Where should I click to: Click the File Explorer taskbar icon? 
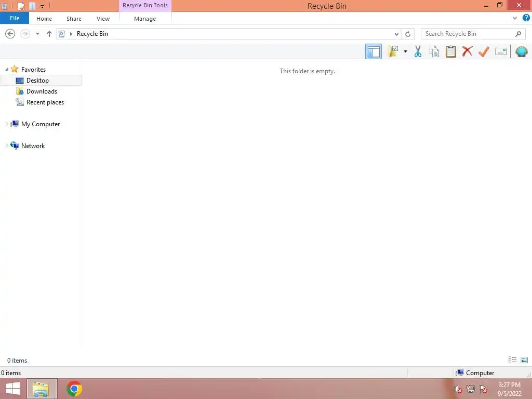[41, 389]
